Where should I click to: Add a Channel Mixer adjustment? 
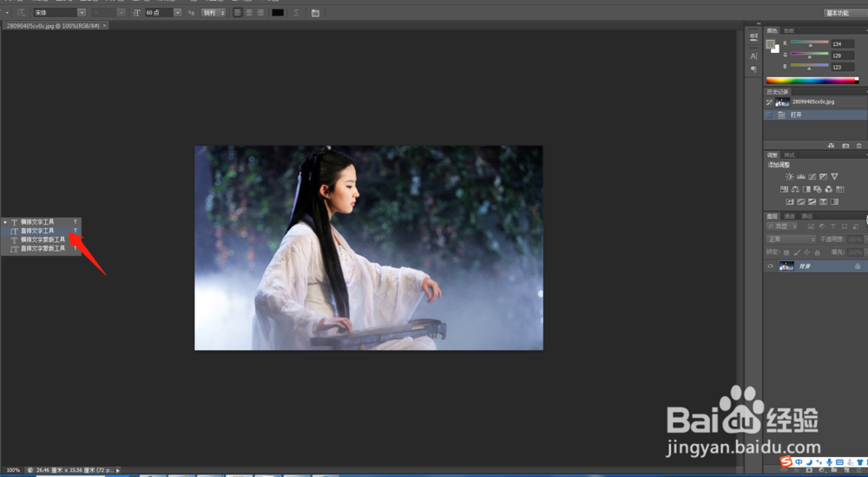tap(829, 189)
